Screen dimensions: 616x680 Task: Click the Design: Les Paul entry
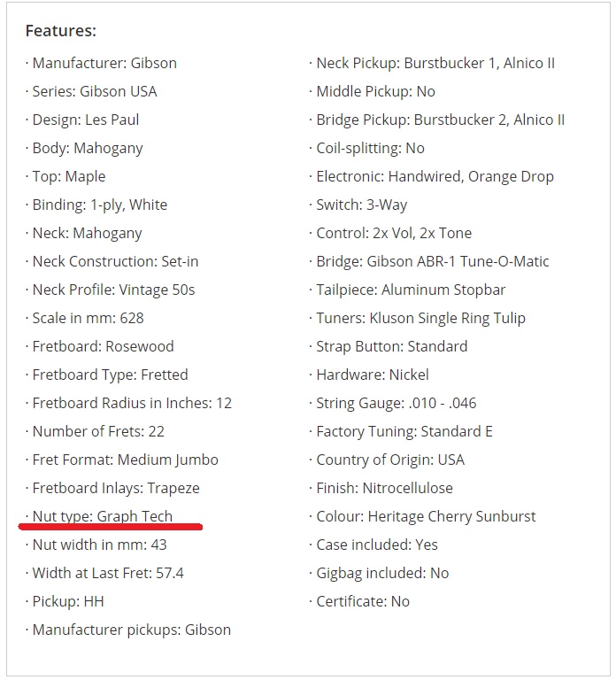click(x=82, y=120)
